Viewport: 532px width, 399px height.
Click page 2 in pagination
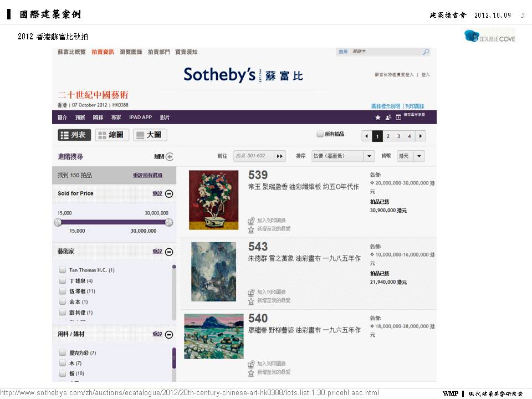tap(388, 136)
